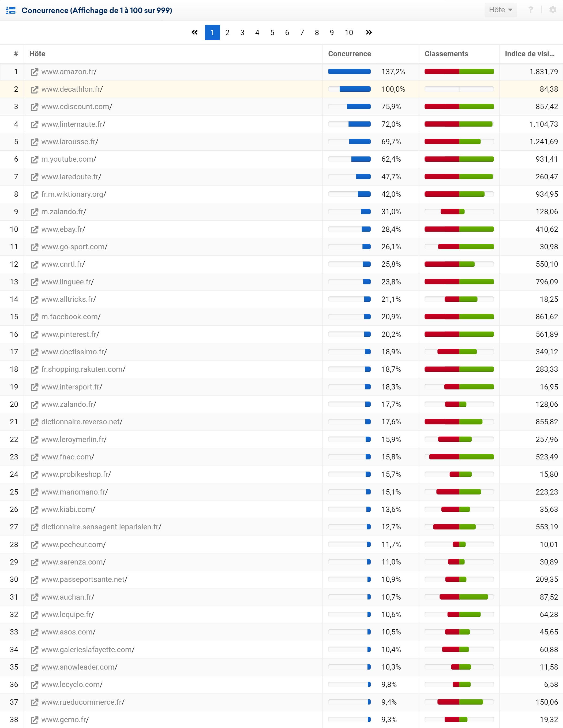Sort by the Classements column header
563x728 pixels.
click(446, 54)
